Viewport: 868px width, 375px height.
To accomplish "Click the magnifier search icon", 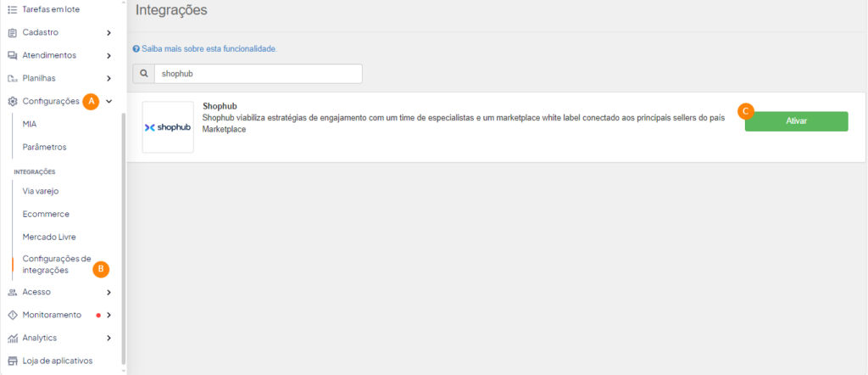I will (x=144, y=74).
